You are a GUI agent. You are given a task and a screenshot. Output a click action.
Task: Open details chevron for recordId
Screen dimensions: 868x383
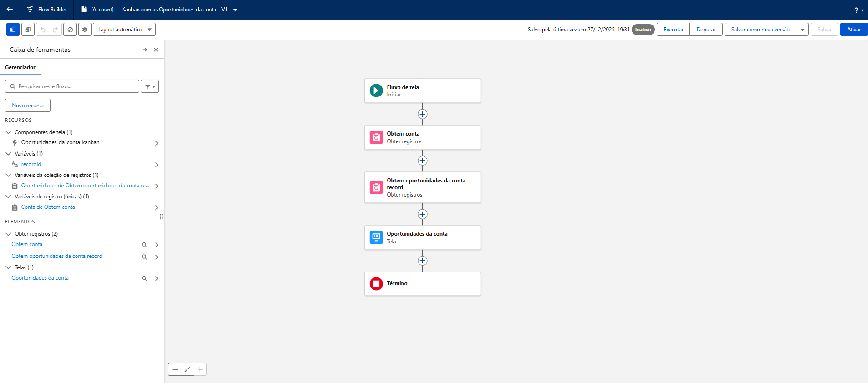tap(157, 165)
